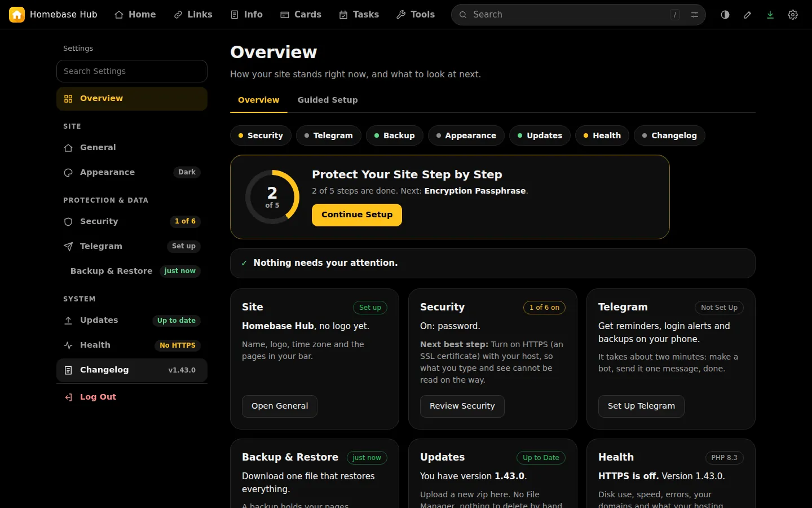Jump to the Changelog chip
812x508 pixels.
pyautogui.click(x=669, y=135)
